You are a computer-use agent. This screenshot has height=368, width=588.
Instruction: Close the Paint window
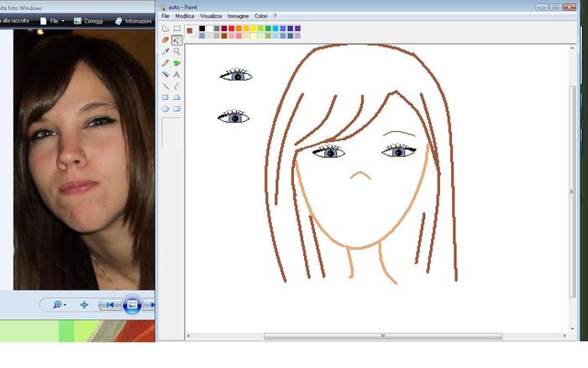coord(570,7)
